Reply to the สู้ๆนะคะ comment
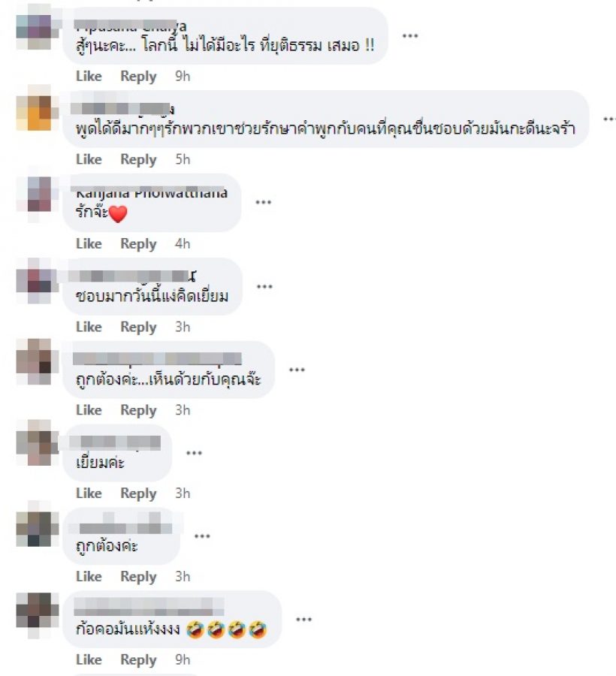Viewport: 616px width, 676px height. pyautogui.click(x=138, y=77)
